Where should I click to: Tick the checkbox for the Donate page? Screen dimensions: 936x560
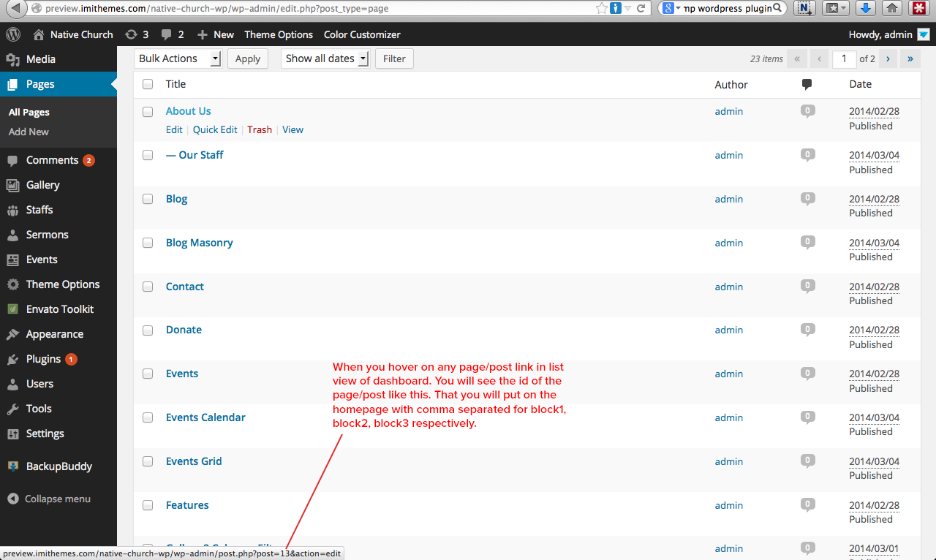[148, 330]
